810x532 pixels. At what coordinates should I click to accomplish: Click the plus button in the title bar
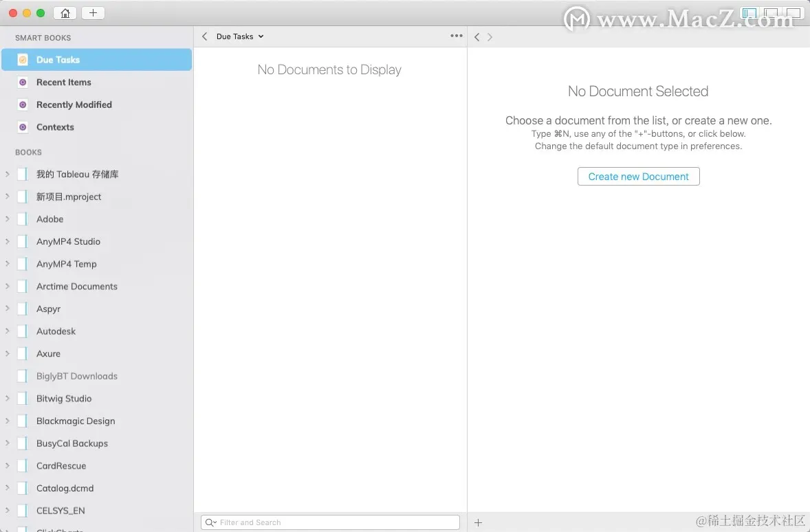(93, 13)
